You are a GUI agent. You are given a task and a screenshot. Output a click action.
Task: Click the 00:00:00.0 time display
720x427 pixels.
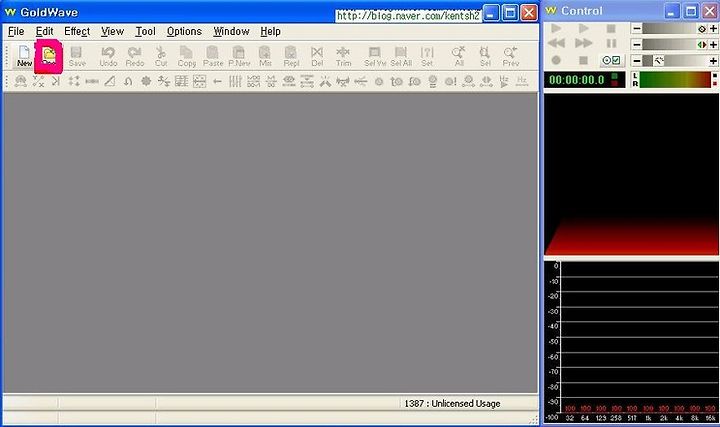(x=584, y=80)
